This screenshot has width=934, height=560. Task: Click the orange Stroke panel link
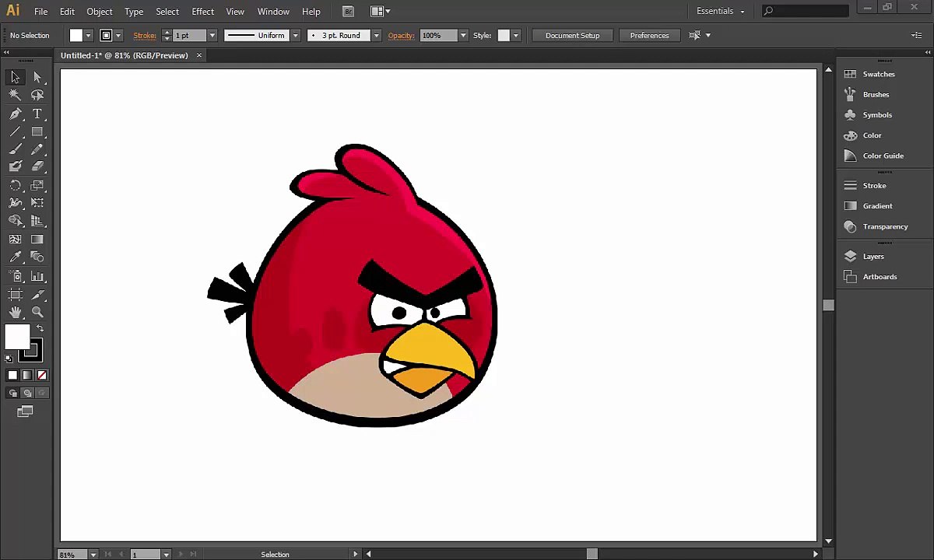(x=145, y=35)
